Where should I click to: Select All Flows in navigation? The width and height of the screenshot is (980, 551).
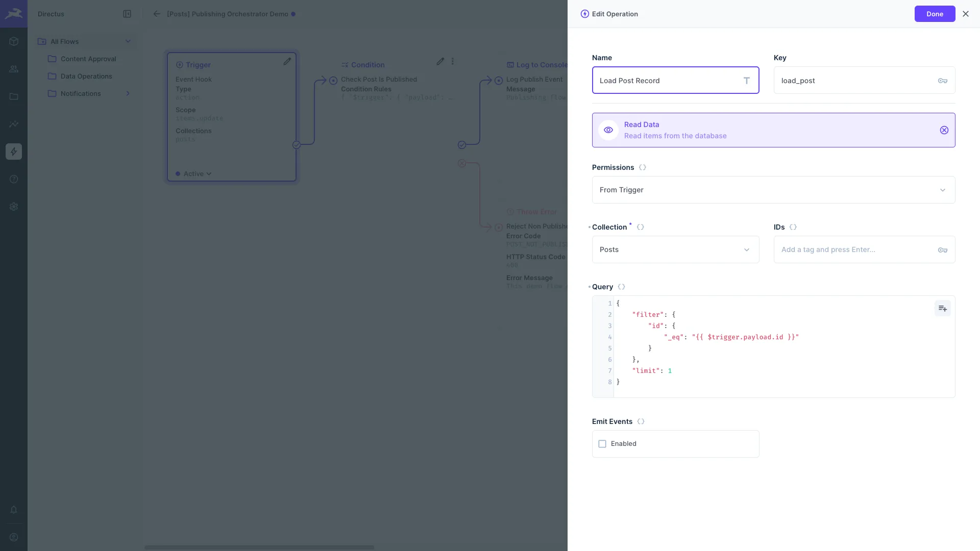[x=64, y=41]
